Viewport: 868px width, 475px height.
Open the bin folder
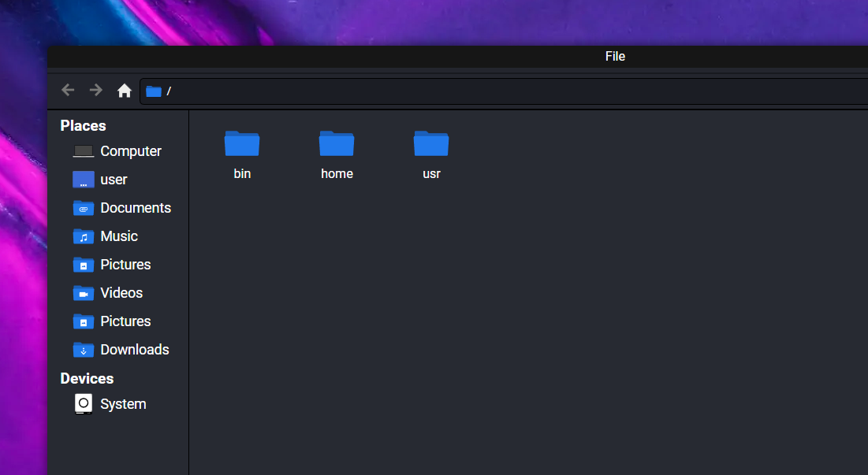242,144
